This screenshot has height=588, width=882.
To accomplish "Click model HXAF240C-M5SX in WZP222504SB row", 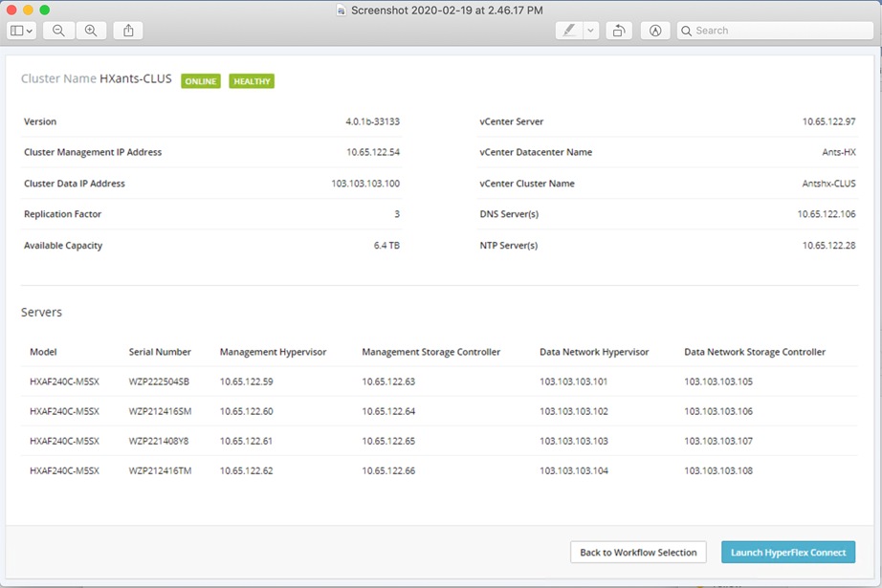I will pyautogui.click(x=64, y=381).
